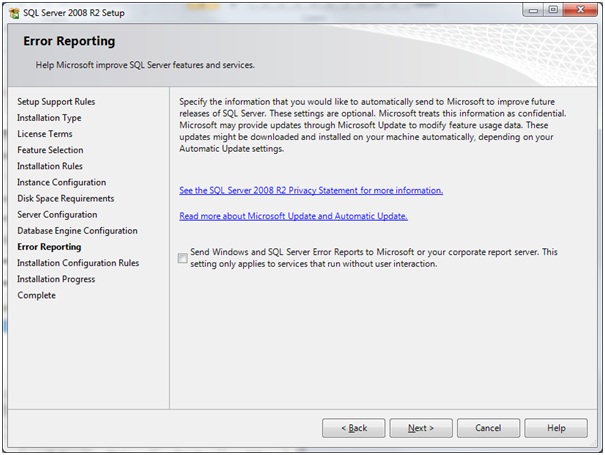Click the SQL Server Setup title bar icon
This screenshot has height=455, width=605.
(x=14, y=13)
